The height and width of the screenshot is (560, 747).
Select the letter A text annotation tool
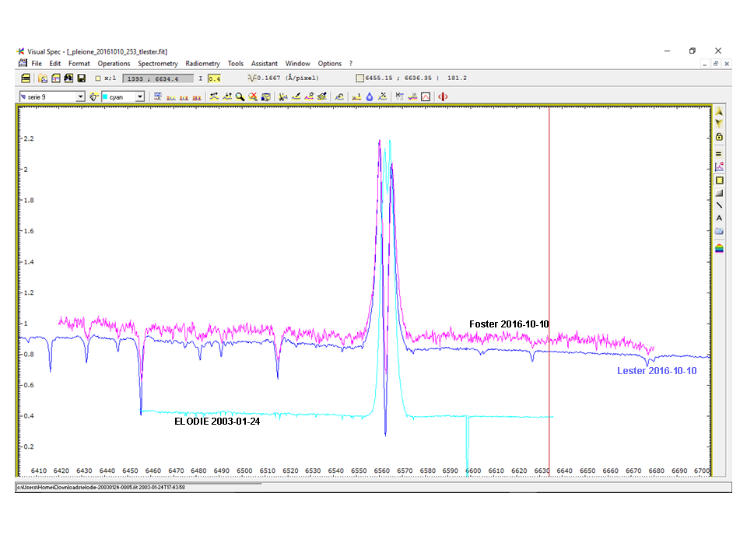(x=719, y=219)
